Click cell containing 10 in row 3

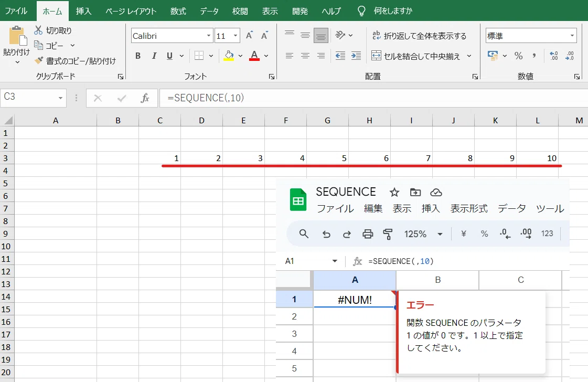pos(537,158)
